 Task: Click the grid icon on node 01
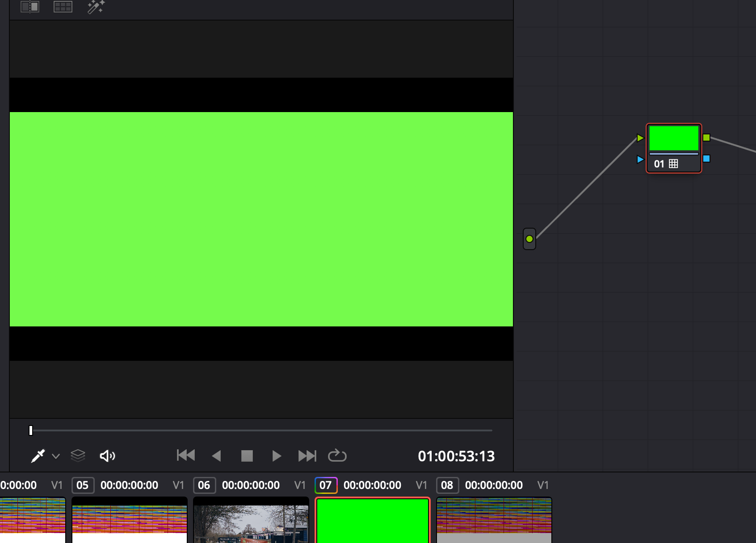tap(673, 164)
